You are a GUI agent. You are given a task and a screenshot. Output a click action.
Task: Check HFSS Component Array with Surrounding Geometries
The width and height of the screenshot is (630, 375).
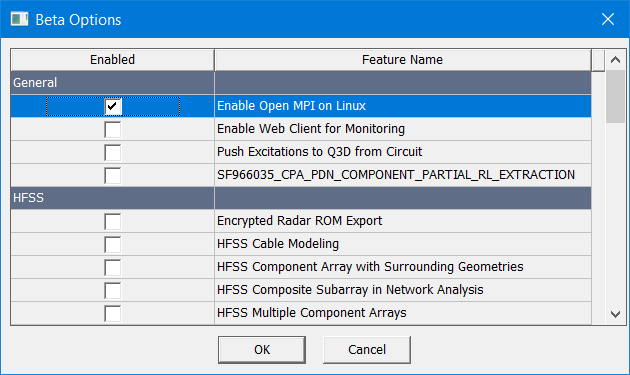coord(112,267)
